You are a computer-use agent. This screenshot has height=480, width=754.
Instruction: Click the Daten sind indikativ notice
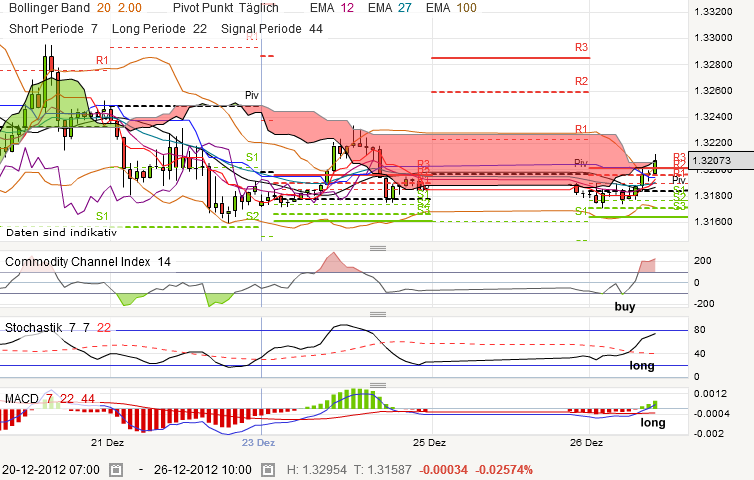(x=62, y=233)
